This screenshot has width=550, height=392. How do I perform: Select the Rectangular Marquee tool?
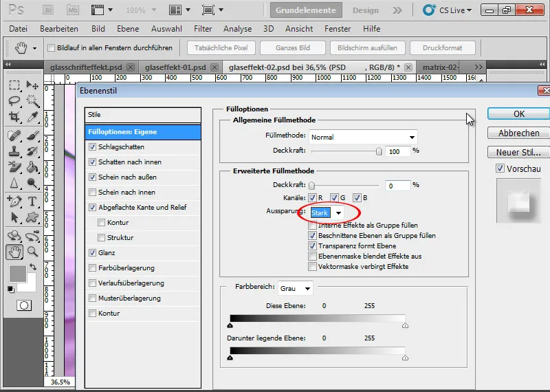(x=14, y=85)
